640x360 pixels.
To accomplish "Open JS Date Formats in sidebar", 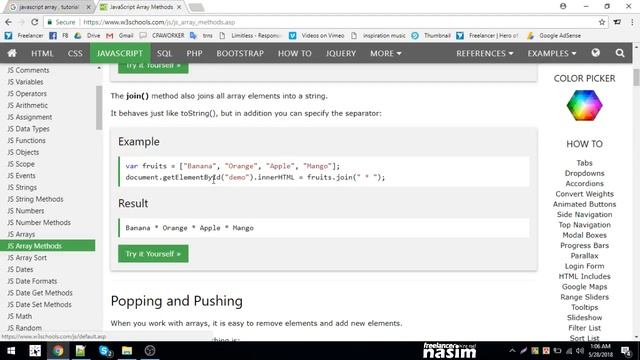I will [x=32, y=281].
